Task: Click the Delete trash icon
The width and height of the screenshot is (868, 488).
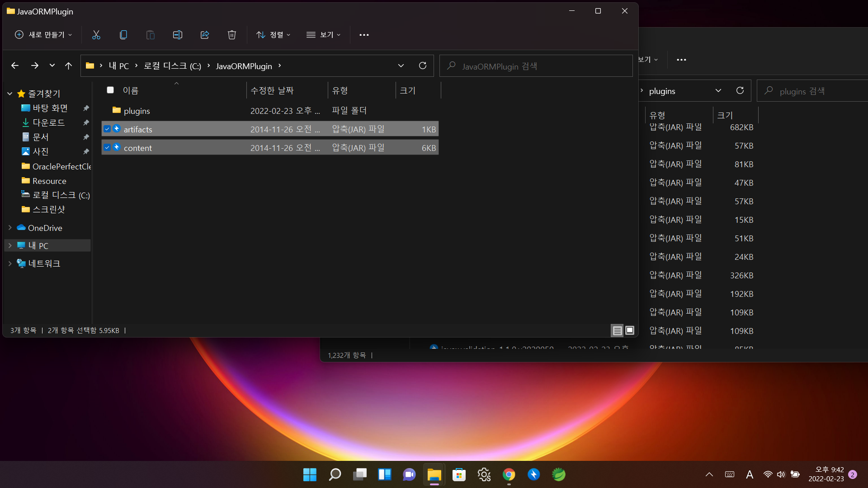Action: pyautogui.click(x=231, y=35)
